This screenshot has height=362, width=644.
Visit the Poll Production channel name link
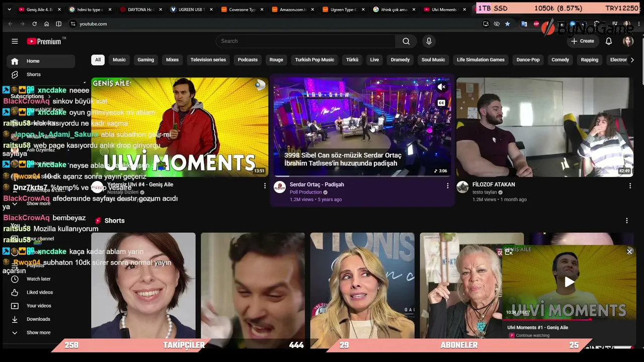coord(306,192)
